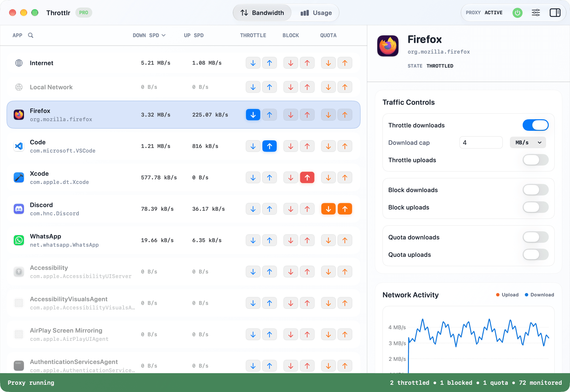Screen dimensions: 570x392
Task: Enable download quota for AccessibilityVisualsAgent
Action: point(328,303)
